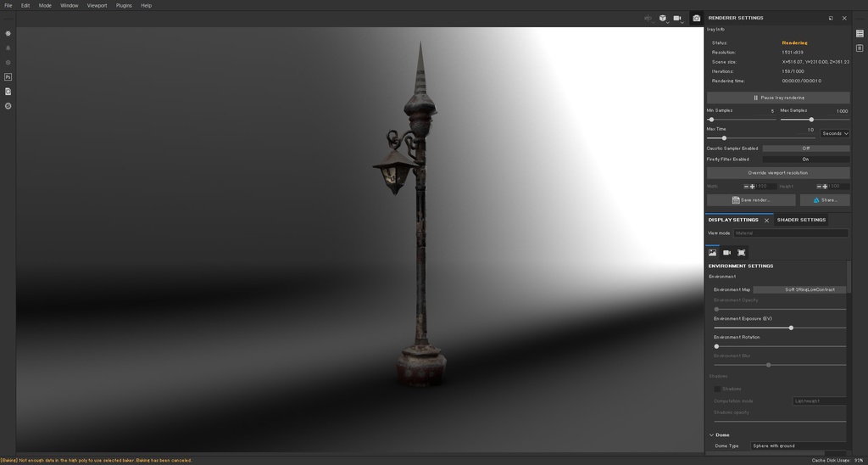Adjust Environment Blur slider

click(780, 365)
